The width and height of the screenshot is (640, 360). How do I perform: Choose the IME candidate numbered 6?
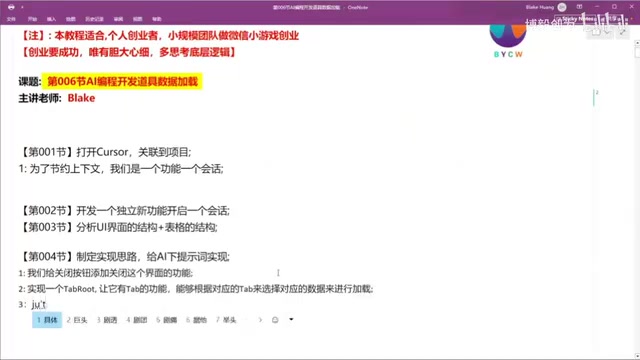point(196,320)
